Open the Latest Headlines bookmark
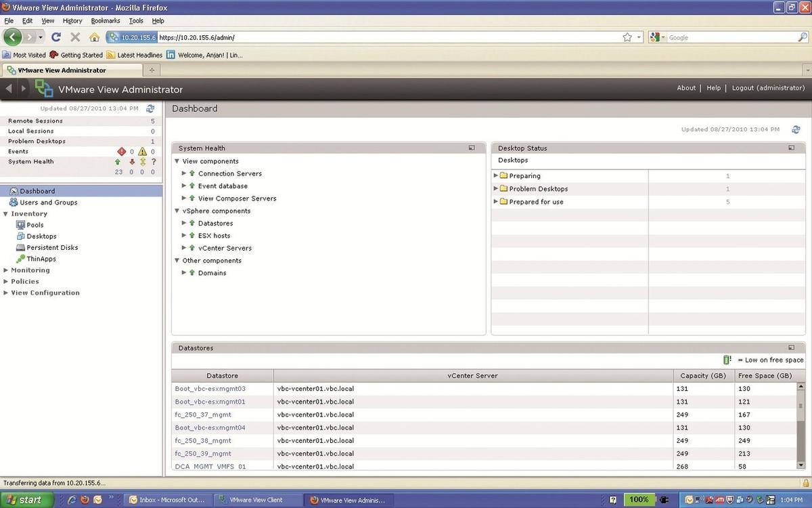Image resolution: width=812 pixels, height=508 pixels. pyautogui.click(x=135, y=55)
